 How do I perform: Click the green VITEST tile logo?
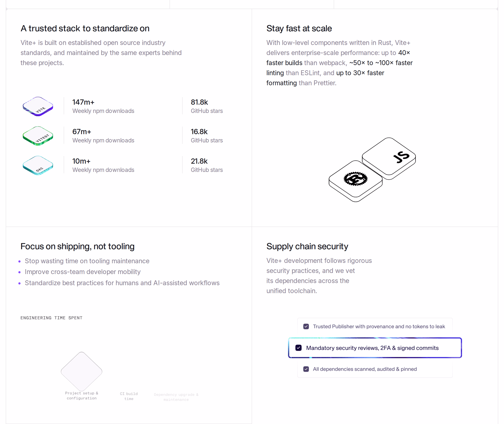(x=38, y=136)
